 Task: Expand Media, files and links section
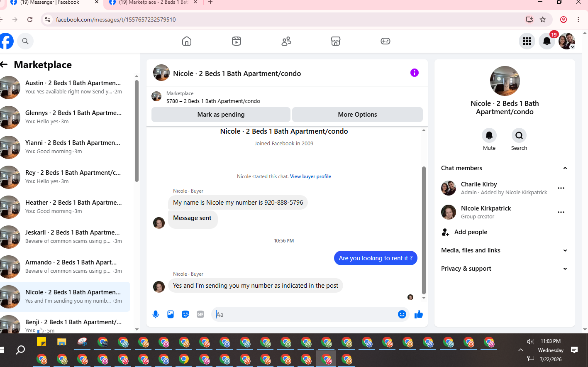[x=565, y=250]
